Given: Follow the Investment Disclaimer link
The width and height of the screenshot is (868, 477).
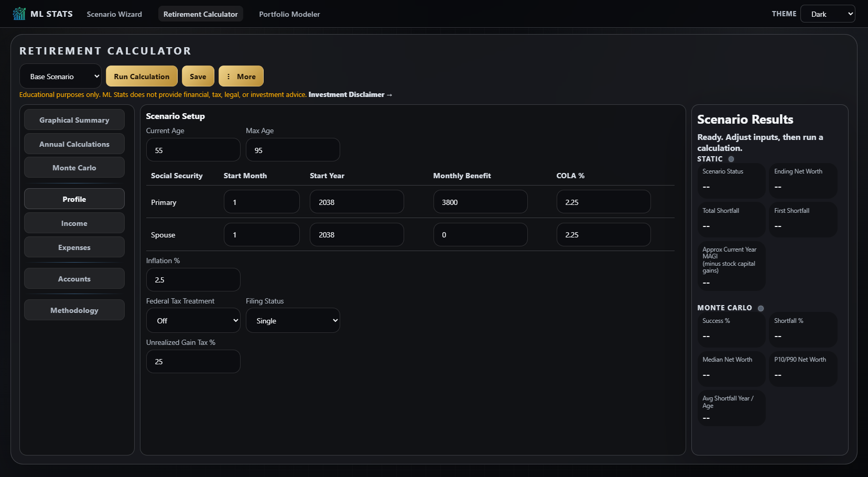Looking at the screenshot, I should (350, 95).
